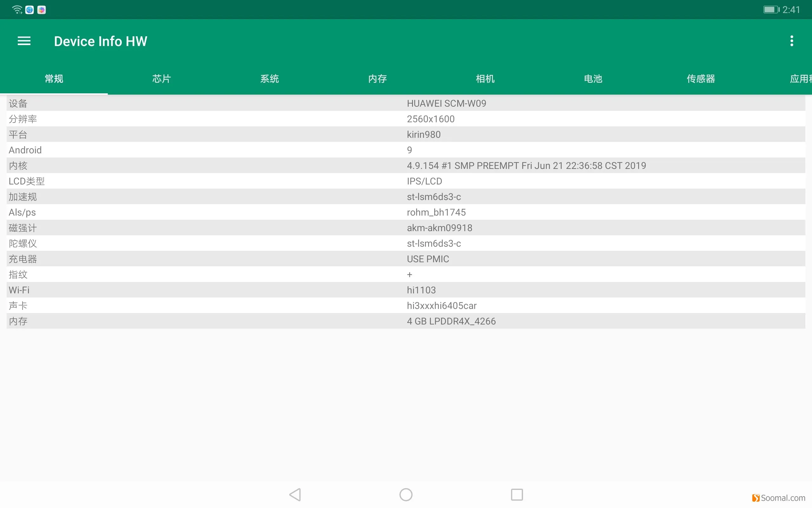Tap the IPS/LCD value
The image size is (812, 508).
[x=424, y=181]
